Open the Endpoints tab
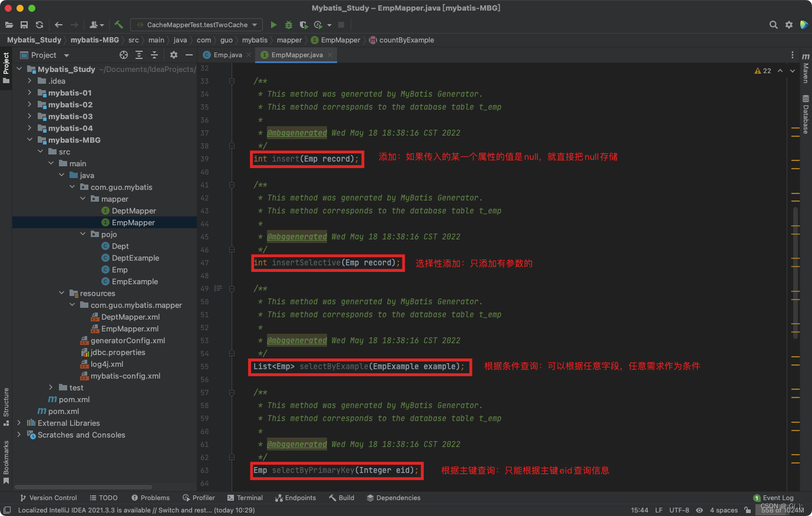Screen dimensions: 812x516 click(296, 498)
